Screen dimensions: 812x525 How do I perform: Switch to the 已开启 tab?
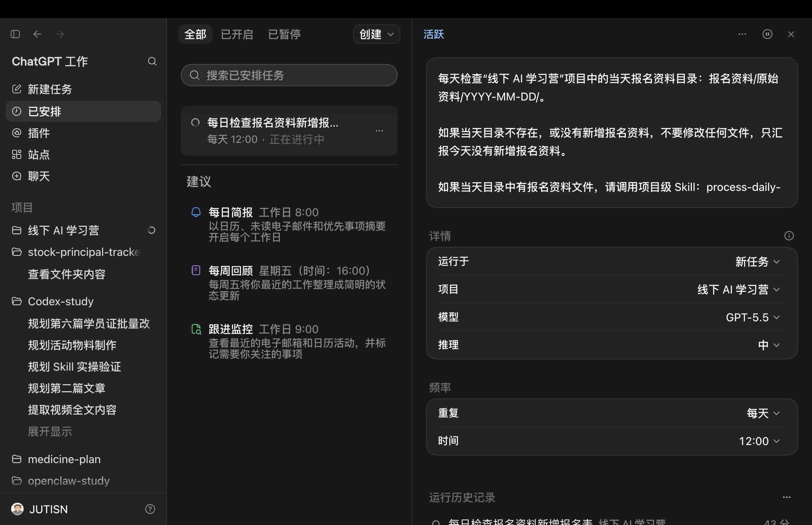click(x=237, y=34)
